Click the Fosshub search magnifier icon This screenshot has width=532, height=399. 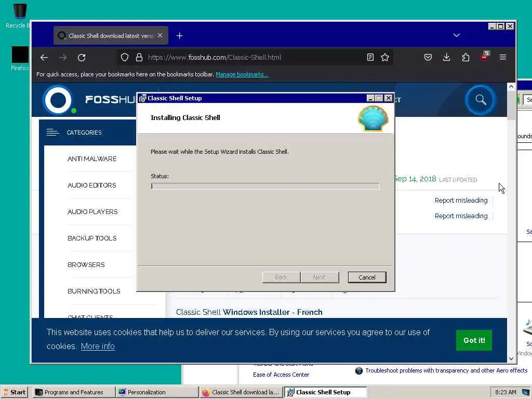point(481,100)
